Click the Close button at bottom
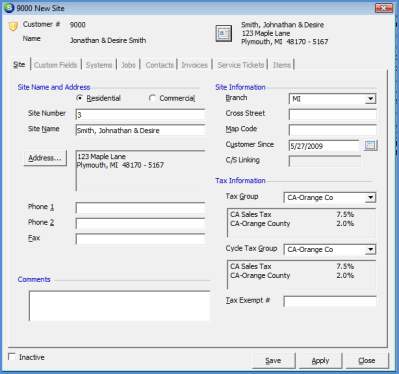The image size is (399, 374). coord(367,361)
